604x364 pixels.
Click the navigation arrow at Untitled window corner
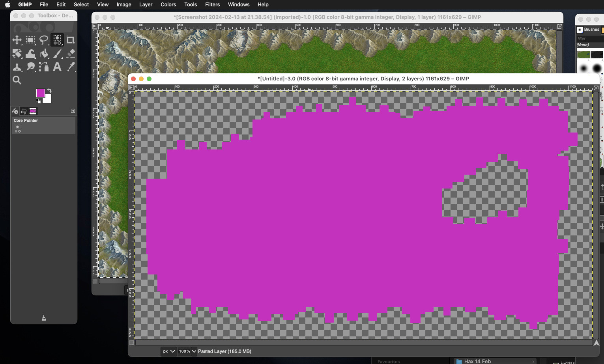pos(597,343)
